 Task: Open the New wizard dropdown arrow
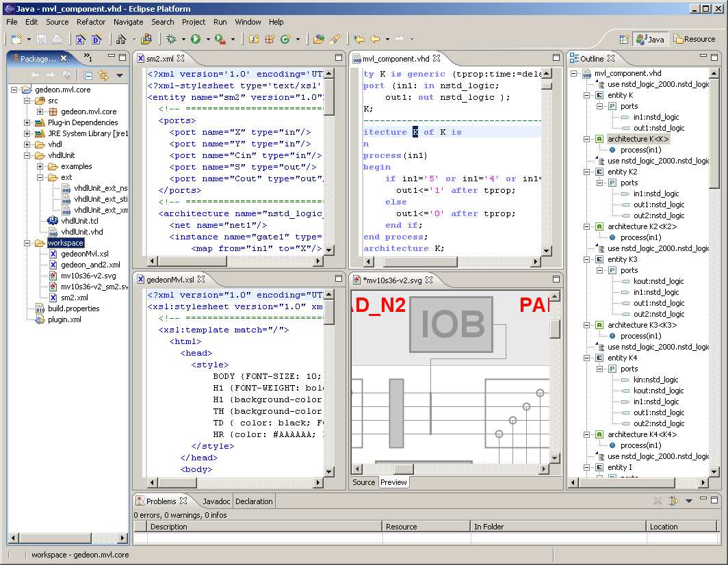(29, 40)
